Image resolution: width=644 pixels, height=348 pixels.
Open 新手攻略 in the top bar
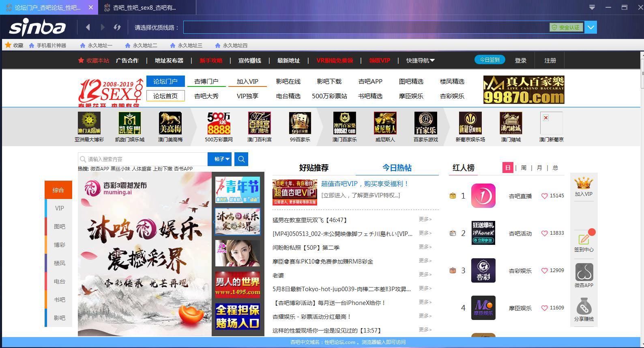[211, 61]
